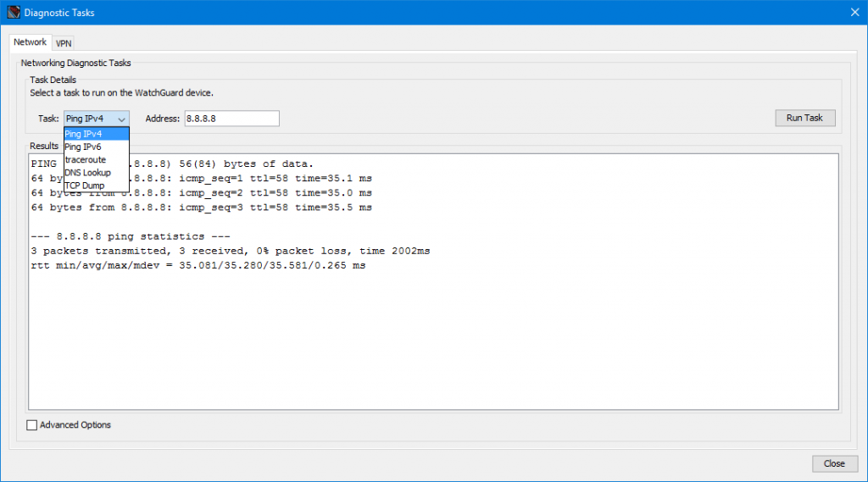Pick traceroute from the task list
Image resolution: width=868 pixels, height=482 pixels.
[x=96, y=159]
